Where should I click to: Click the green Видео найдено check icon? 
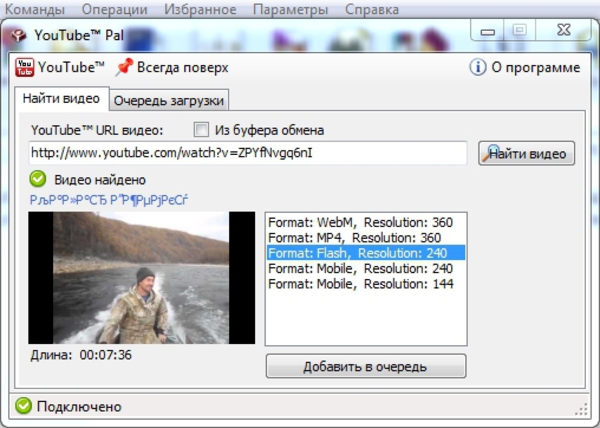tap(38, 179)
